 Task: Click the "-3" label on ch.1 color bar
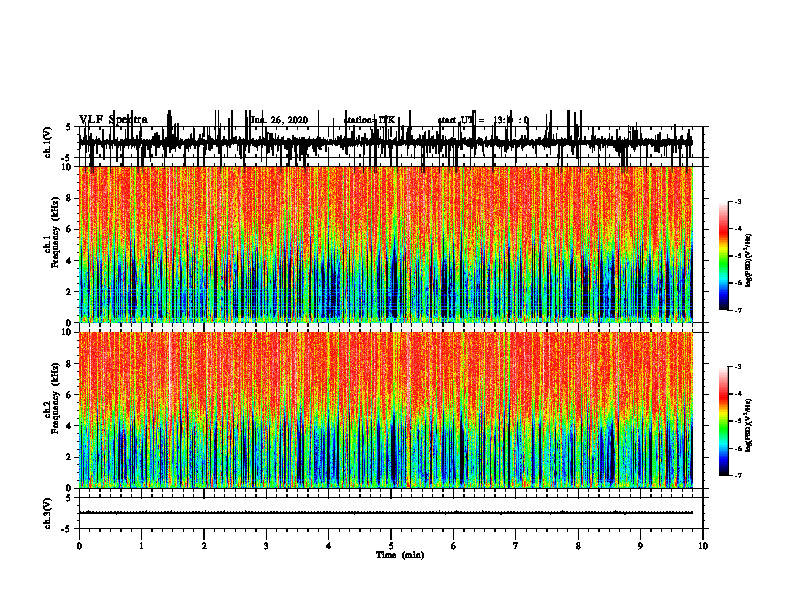738,201
